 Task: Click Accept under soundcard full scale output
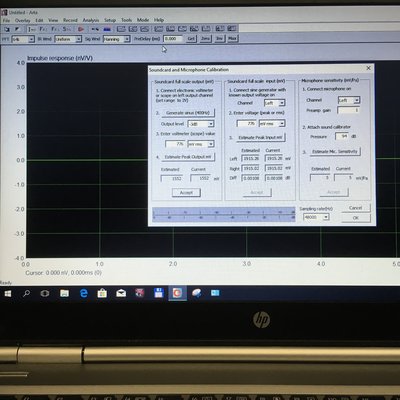pos(186,192)
